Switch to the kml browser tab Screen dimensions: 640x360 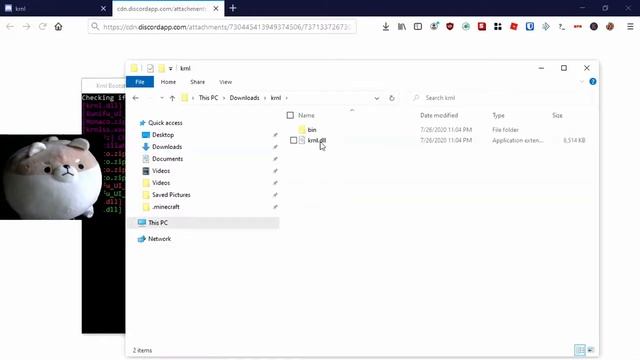point(56,8)
